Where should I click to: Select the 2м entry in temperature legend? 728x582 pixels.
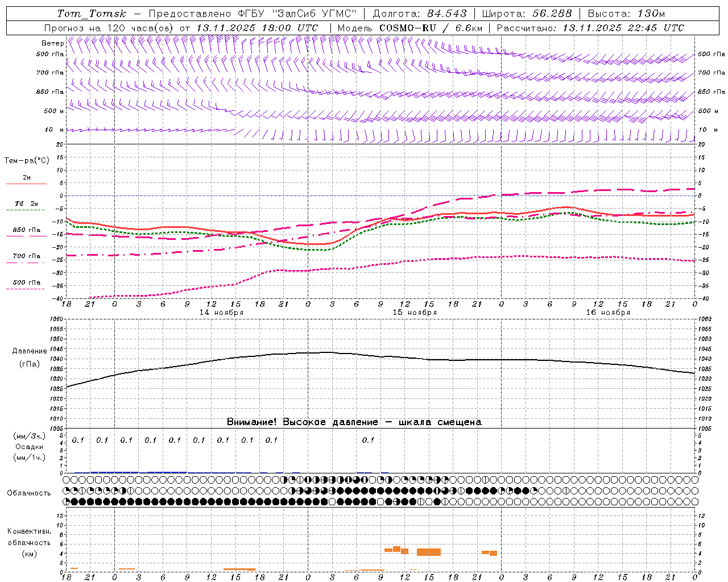(x=27, y=178)
